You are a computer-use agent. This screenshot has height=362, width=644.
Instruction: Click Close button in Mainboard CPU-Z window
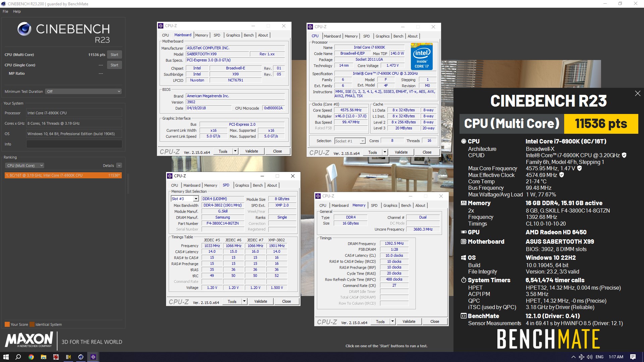pyautogui.click(x=277, y=152)
